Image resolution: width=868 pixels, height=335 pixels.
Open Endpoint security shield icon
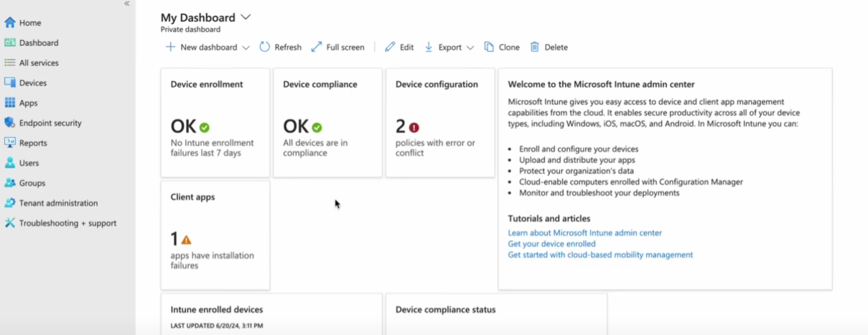click(x=10, y=123)
